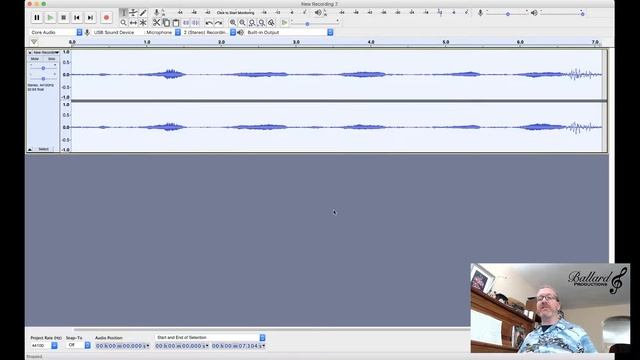Screen dimensions: 640x360
Task: Start playback with the green Play button
Action: point(50,18)
